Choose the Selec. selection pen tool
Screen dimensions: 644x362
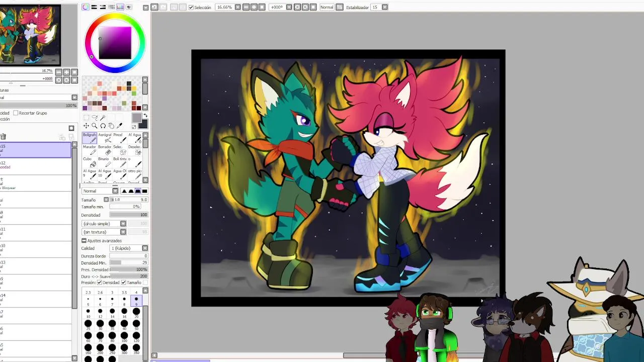[120, 150]
